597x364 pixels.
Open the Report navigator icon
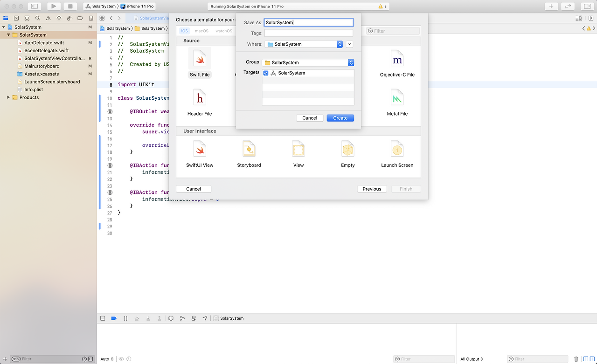coord(90,18)
